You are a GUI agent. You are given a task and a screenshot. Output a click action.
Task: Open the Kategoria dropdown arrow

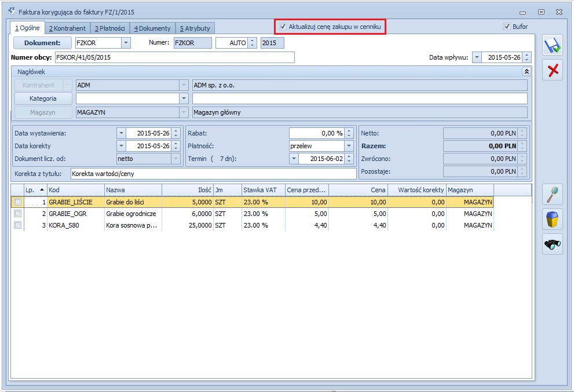point(184,98)
